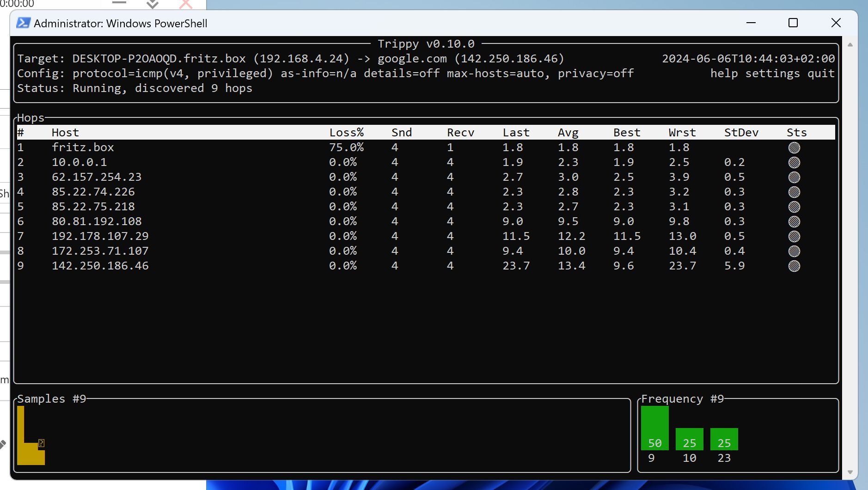Click the Samples #9 panel title
The height and width of the screenshot is (490, 868).
point(52,399)
